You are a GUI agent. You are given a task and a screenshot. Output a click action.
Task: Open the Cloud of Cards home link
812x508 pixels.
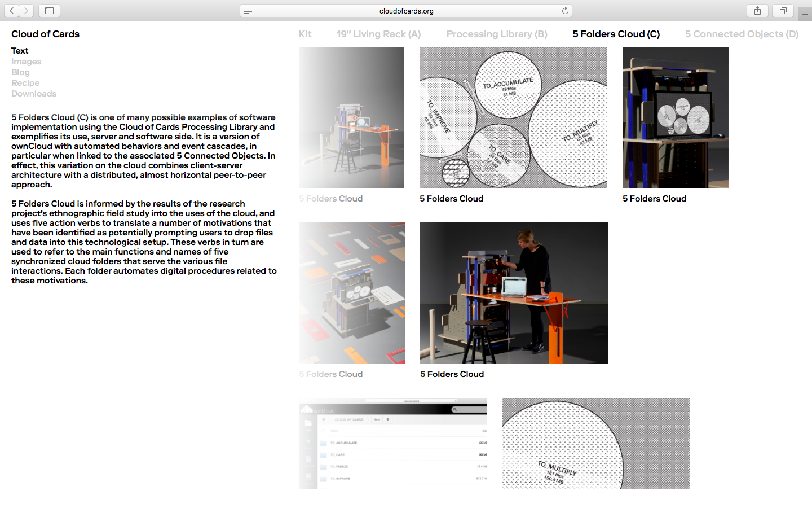pyautogui.click(x=45, y=34)
